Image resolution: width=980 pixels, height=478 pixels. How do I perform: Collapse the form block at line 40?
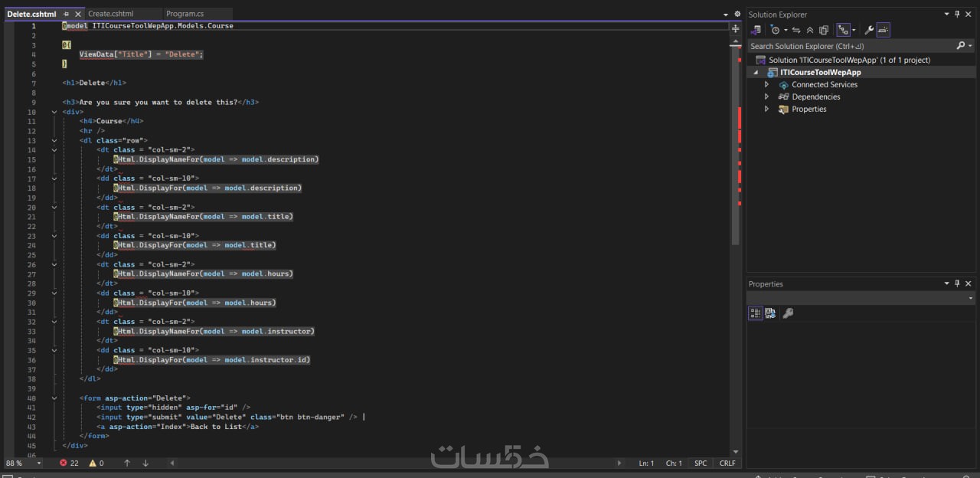54,398
